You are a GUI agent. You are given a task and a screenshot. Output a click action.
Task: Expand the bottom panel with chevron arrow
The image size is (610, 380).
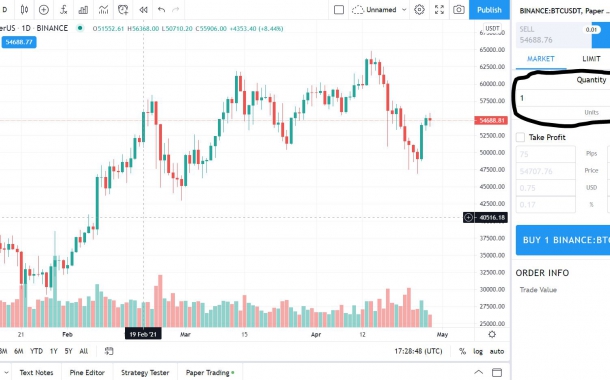tap(479, 372)
